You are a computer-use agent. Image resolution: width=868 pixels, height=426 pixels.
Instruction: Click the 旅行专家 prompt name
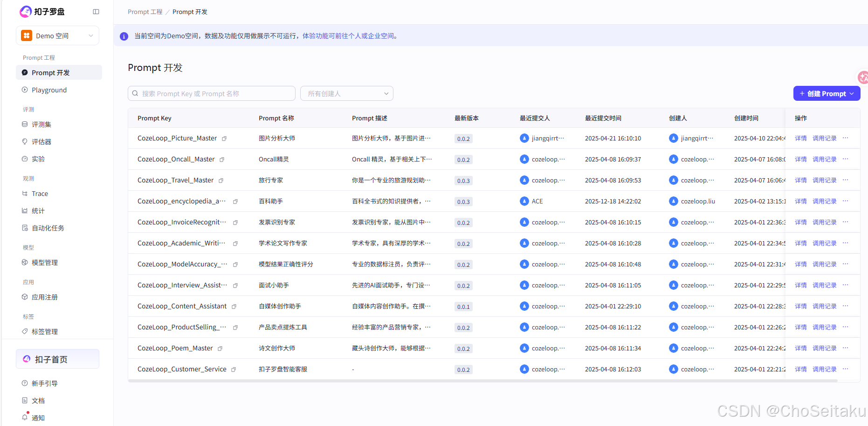[271, 180]
